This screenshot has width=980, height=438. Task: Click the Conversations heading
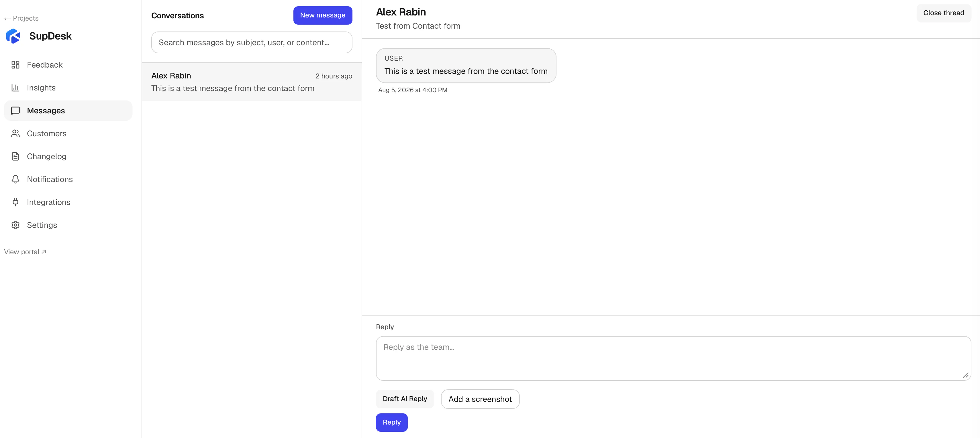pyautogui.click(x=177, y=15)
